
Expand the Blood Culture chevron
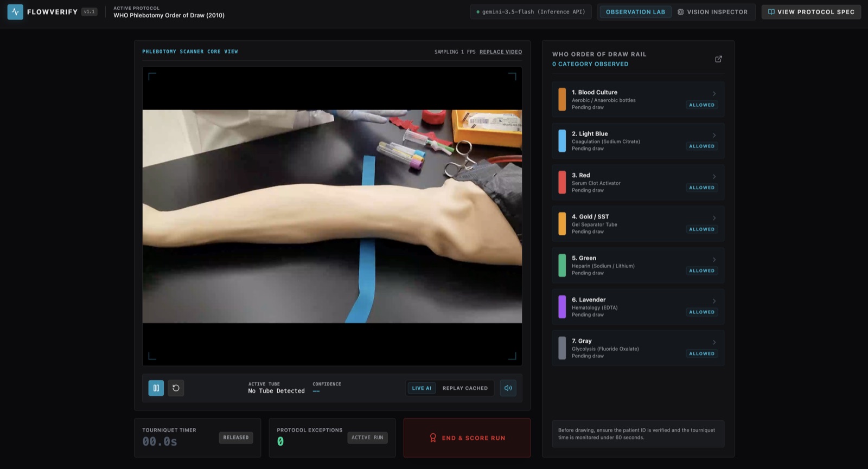point(714,94)
